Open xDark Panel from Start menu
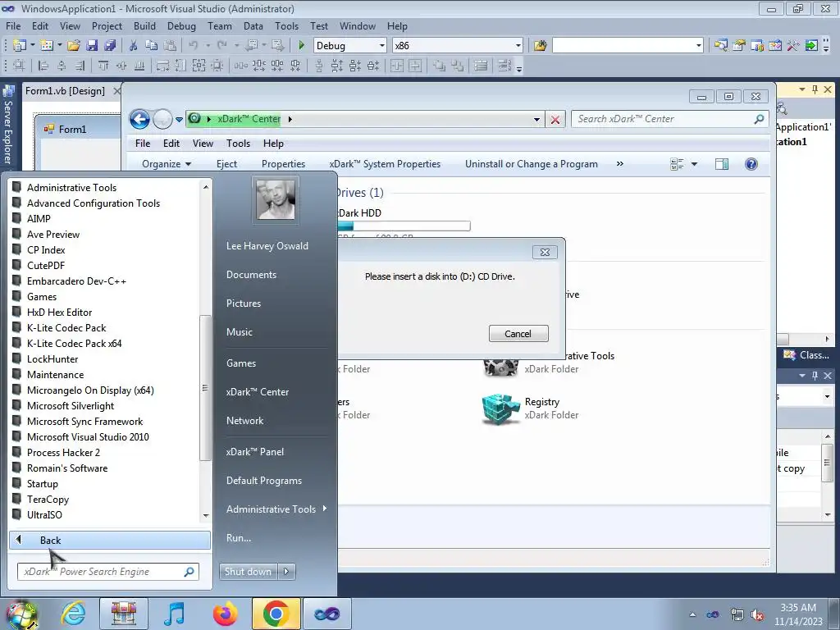The height and width of the screenshot is (630, 840). [x=255, y=452]
